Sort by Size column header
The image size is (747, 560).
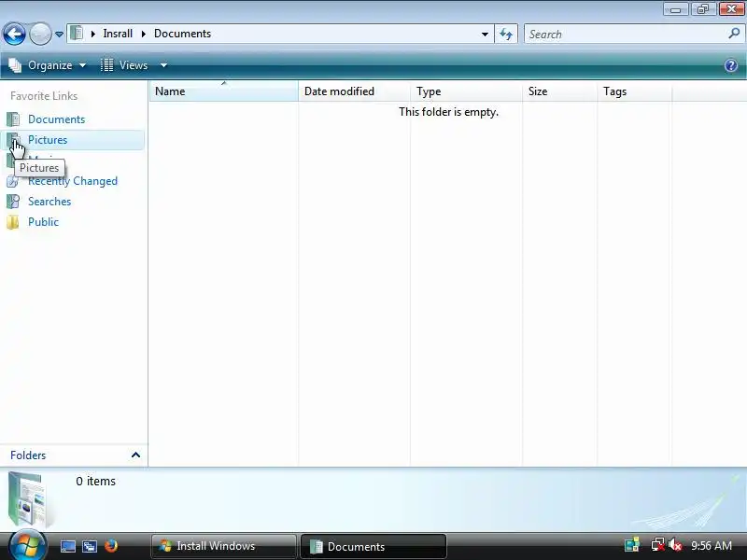click(559, 91)
